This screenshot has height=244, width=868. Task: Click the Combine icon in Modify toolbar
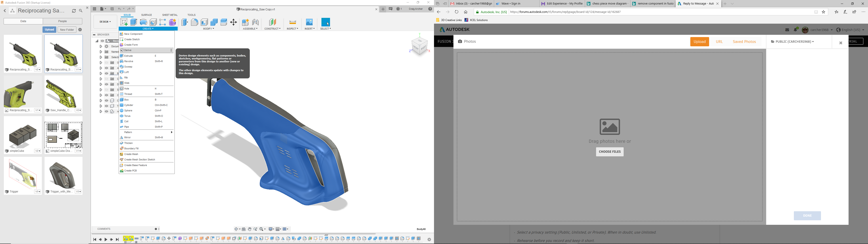pos(214,22)
